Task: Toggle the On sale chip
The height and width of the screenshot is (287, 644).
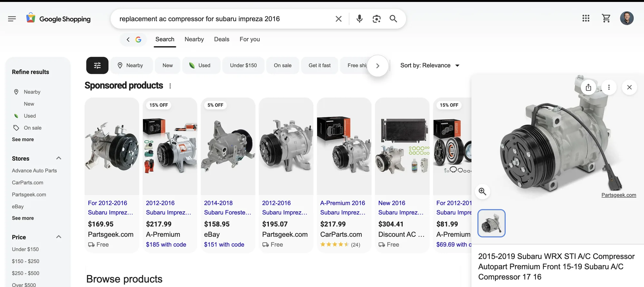Action: [283, 65]
